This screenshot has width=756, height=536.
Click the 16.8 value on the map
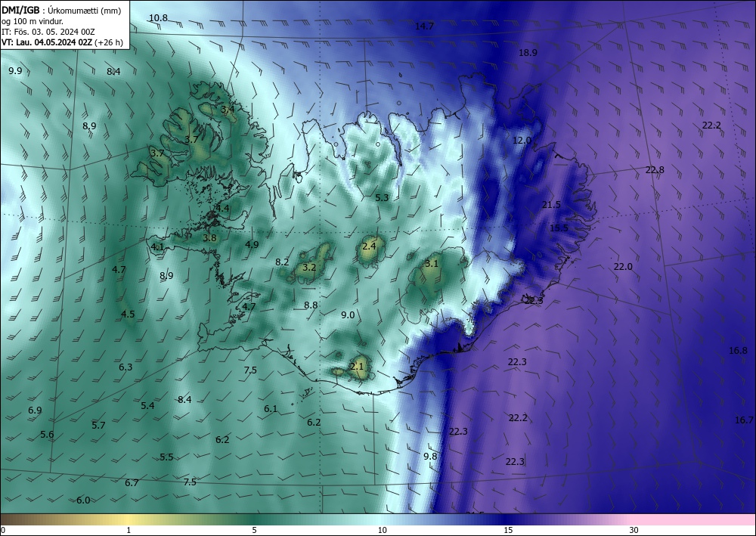tap(738, 351)
